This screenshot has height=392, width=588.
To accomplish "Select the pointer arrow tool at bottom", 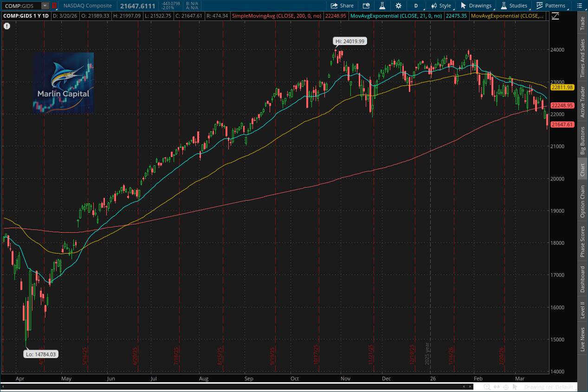I will (x=514, y=387).
